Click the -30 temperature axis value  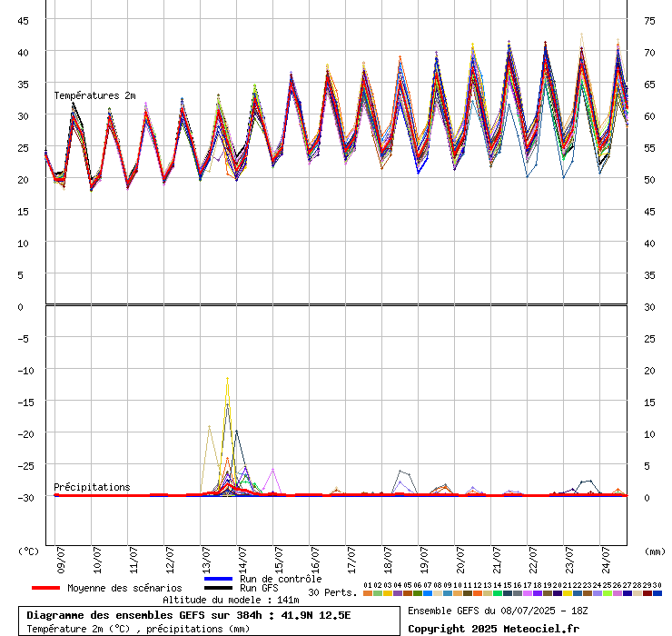coord(25,498)
